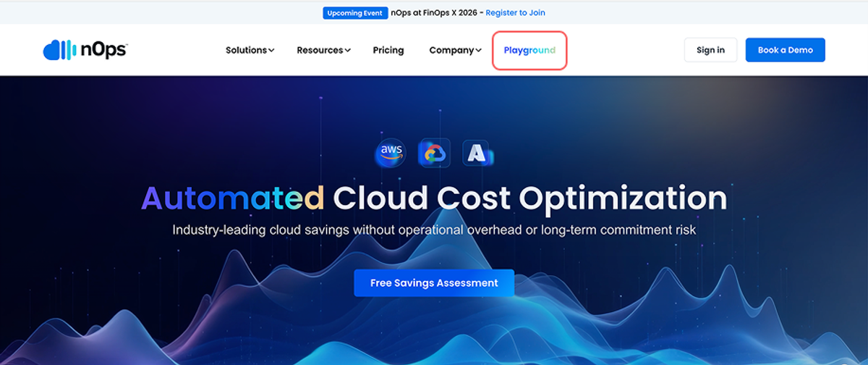This screenshot has height=365, width=868.
Task: Expand the Company menu
Action: [455, 50]
